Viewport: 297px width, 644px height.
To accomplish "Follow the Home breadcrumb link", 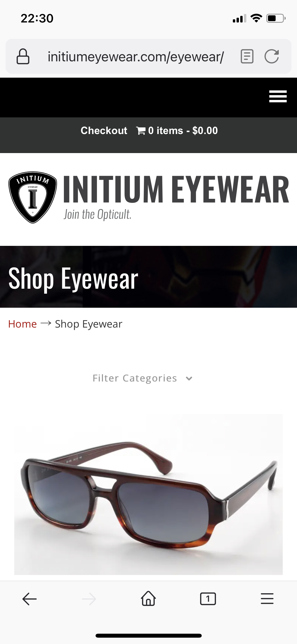I will [22, 324].
